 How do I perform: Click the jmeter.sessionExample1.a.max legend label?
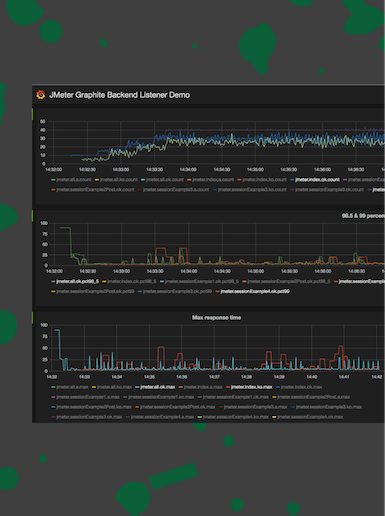coord(88,397)
